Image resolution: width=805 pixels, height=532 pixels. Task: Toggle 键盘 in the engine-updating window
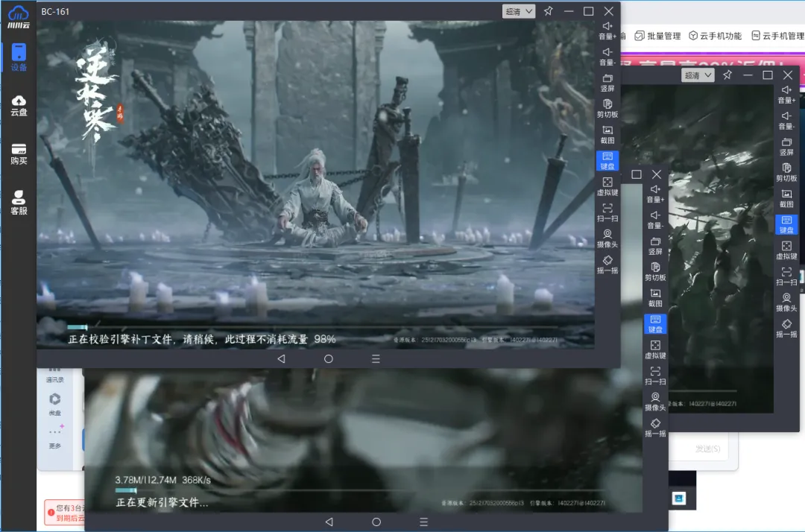point(655,324)
